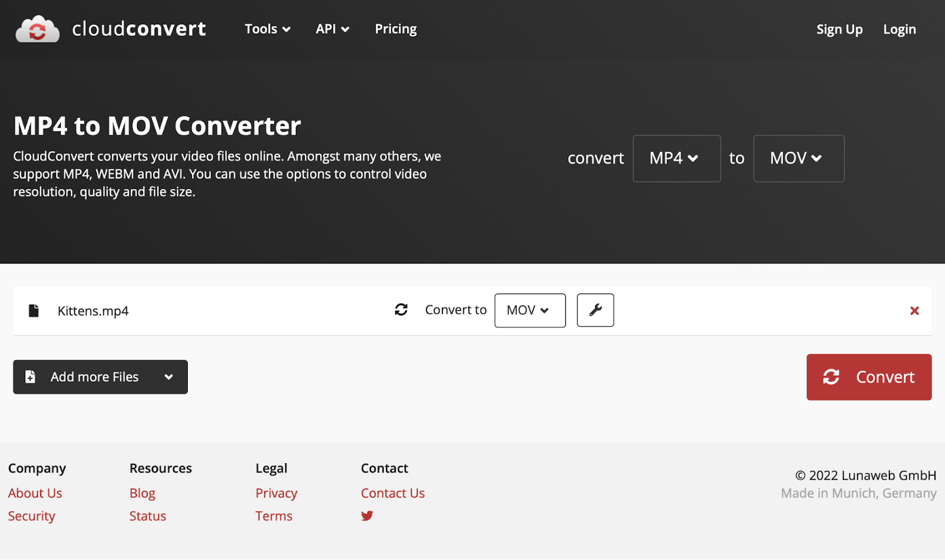Open the header MOV target format dropdown

[x=799, y=158]
